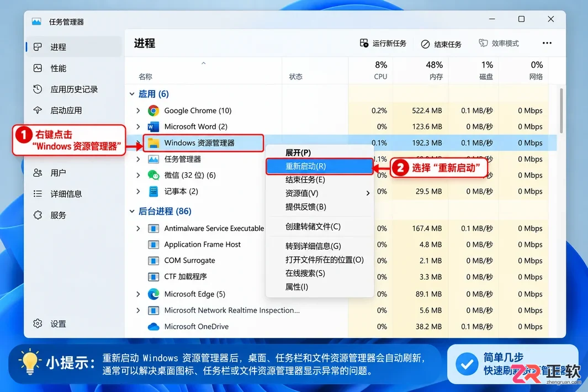The image size is (588, 392).
Task: Click the Application Frame Host icon
Action: pos(153,245)
